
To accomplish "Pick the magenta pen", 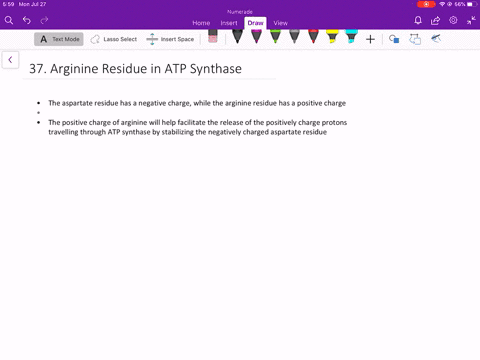I will pyautogui.click(x=256, y=37).
